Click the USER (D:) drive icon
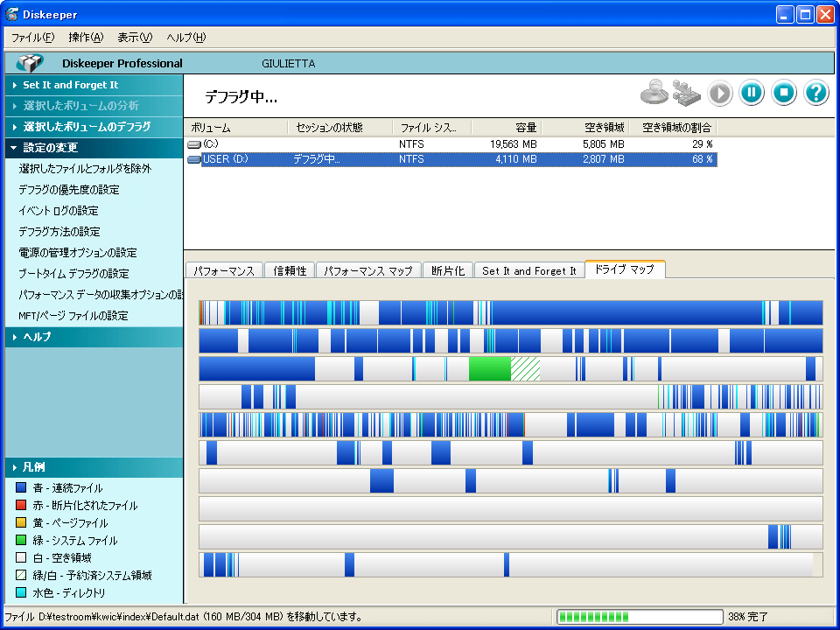 [194, 159]
